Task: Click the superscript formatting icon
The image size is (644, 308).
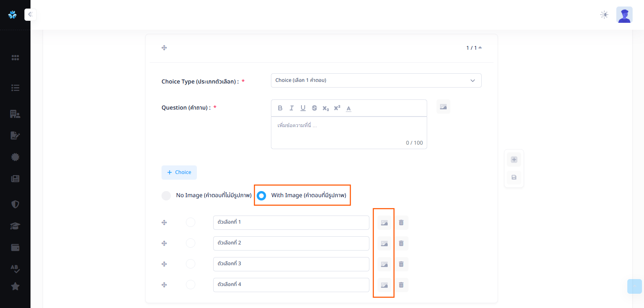Action: (x=337, y=108)
